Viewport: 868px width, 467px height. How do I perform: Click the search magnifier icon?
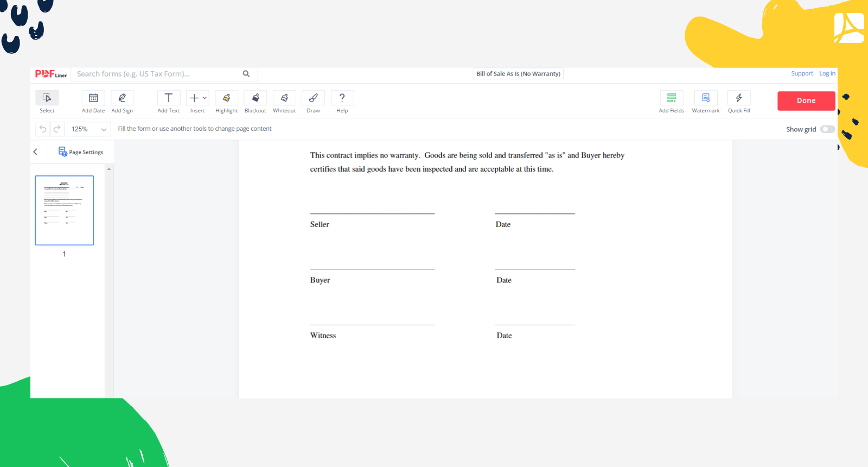coord(246,74)
